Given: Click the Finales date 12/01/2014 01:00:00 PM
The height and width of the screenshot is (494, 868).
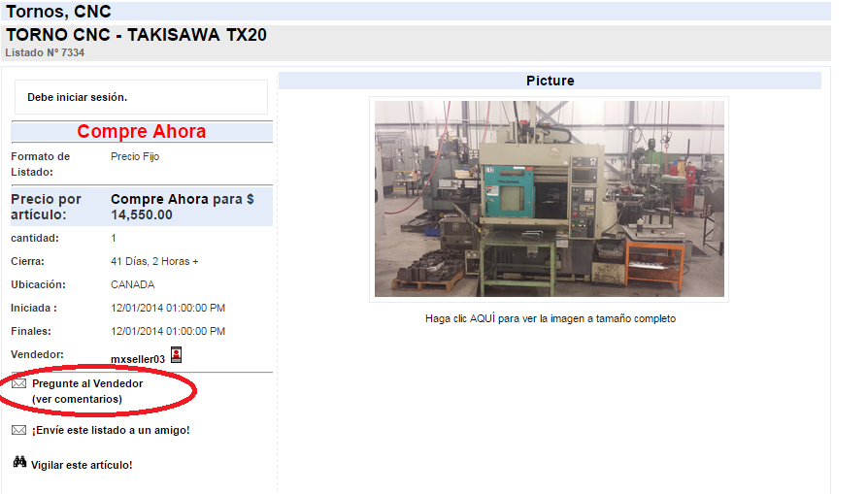Looking at the screenshot, I should [168, 331].
